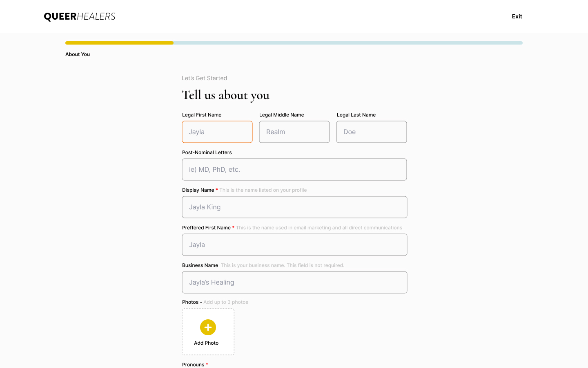This screenshot has height=368, width=588.
Task: Click the yellow filled part of the progress bar
Action: tap(119, 43)
